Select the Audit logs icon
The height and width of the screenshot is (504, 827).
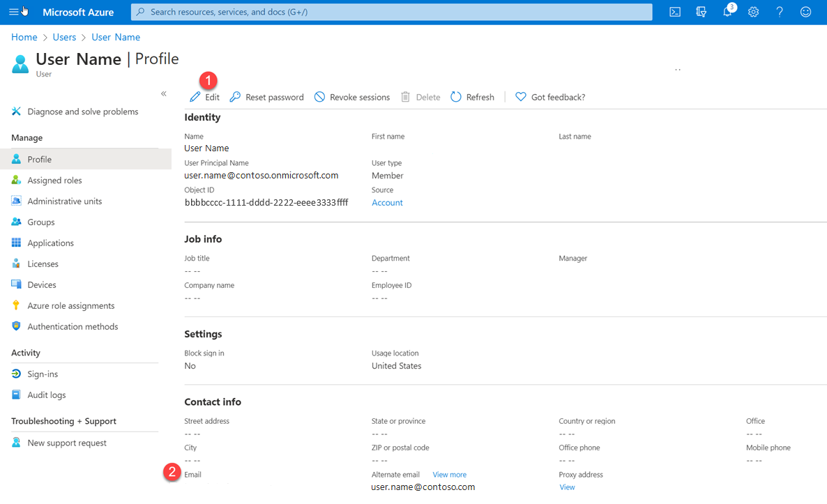click(x=17, y=395)
